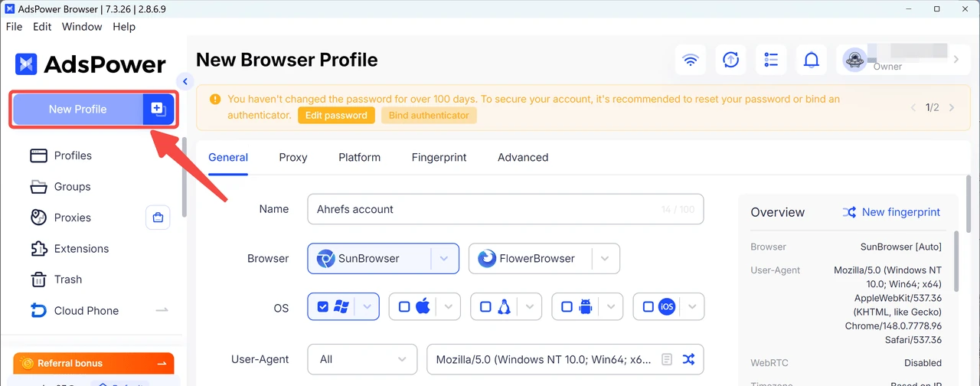The image size is (980, 386).
Task: Go to next notice with right chevron
Action: pos(952,108)
